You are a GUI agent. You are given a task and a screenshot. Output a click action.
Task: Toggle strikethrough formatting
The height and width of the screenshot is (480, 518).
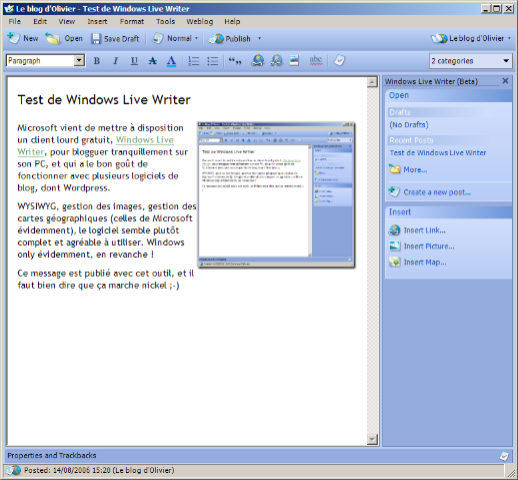click(153, 61)
